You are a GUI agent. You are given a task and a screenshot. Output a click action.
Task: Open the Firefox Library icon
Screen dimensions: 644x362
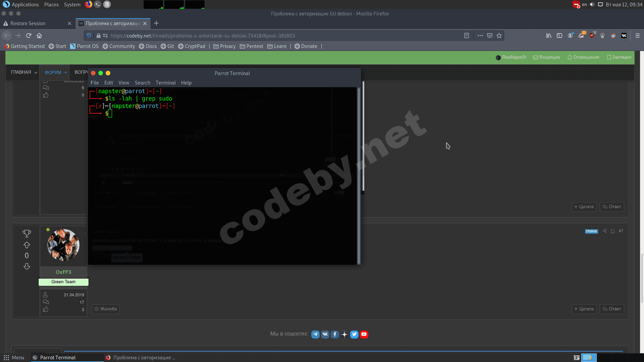[x=549, y=35]
